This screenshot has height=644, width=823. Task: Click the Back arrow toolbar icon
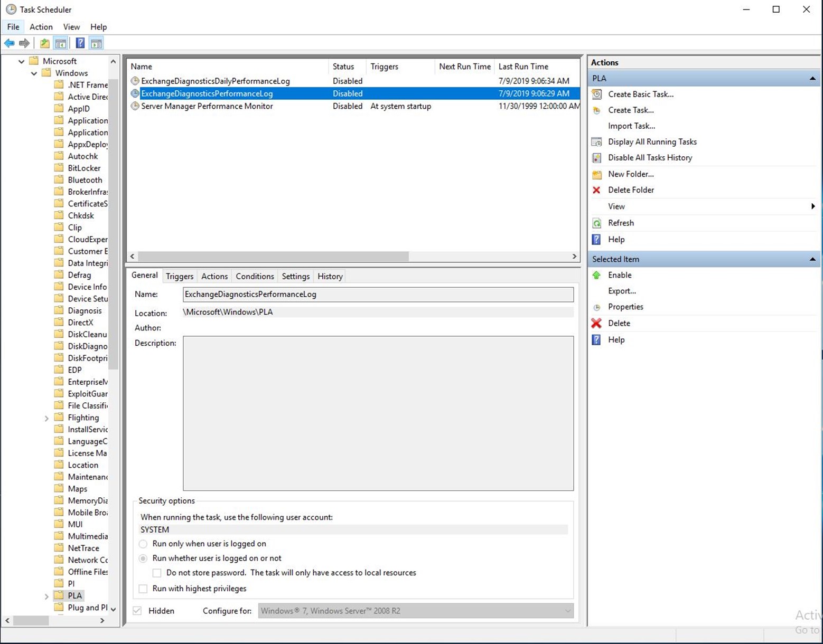pos(10,43)
